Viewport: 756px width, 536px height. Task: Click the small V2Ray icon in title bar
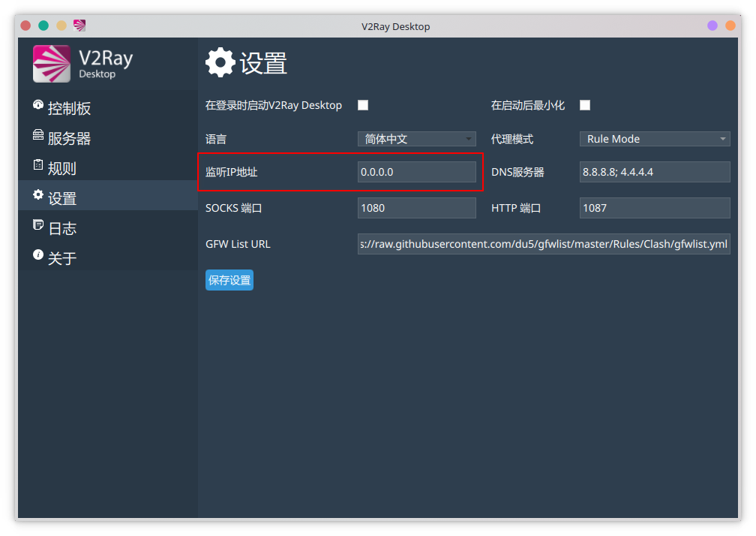[79, 26]
